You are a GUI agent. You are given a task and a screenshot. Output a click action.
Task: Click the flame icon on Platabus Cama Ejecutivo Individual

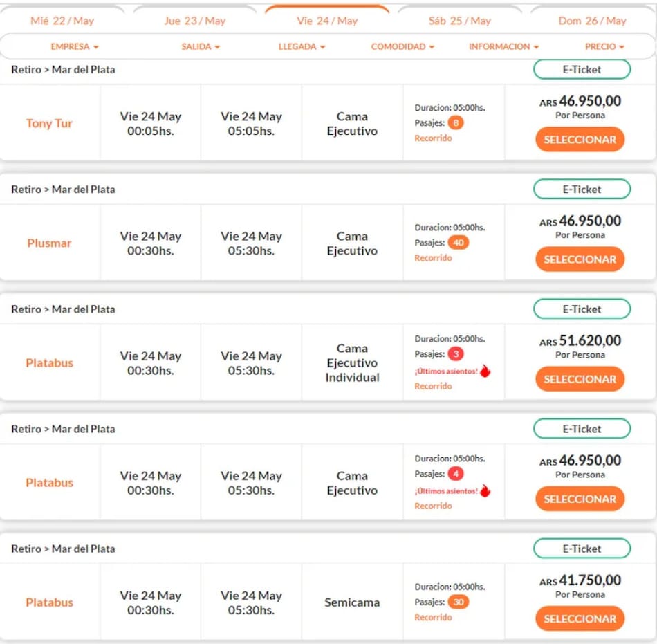point(485,371)
